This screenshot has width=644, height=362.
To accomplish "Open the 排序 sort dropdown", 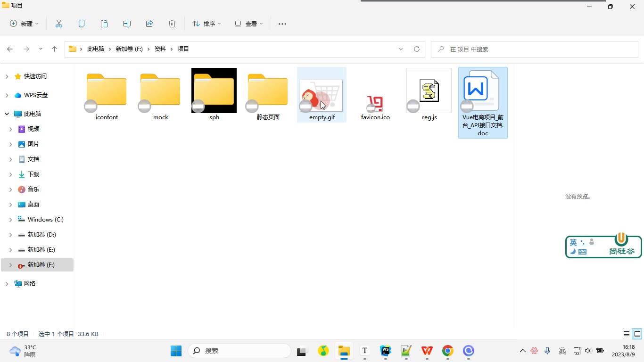I will 206,24.
